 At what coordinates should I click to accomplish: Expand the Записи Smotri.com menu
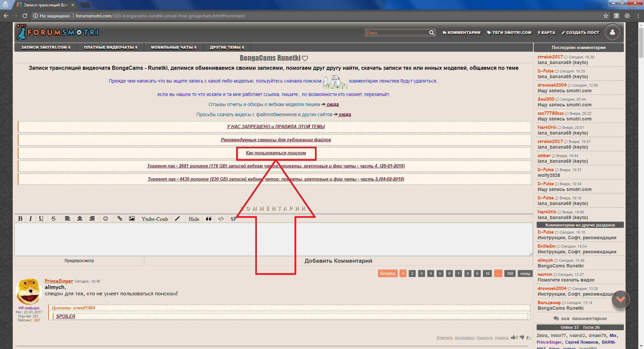coord(46,47)
